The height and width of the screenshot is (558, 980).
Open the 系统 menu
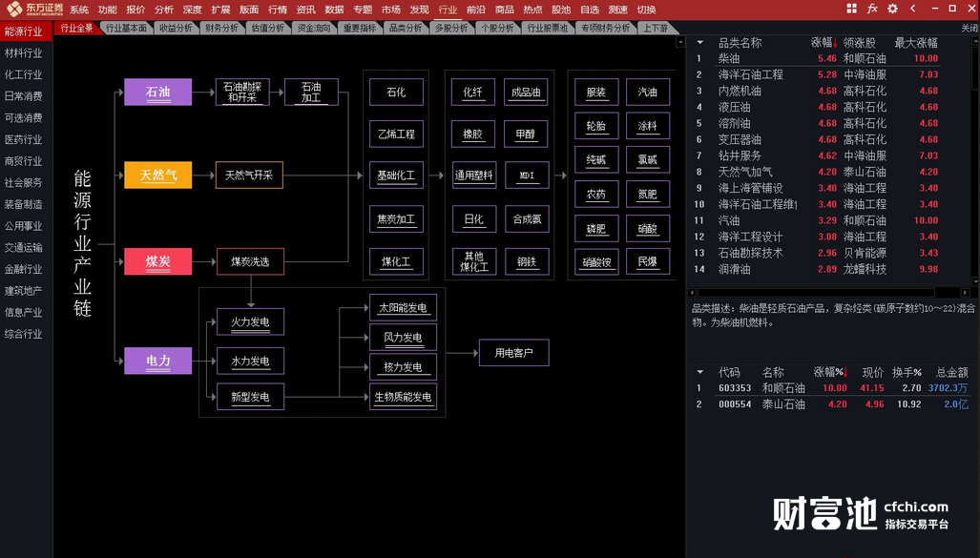pyautogui.click(x=79, y=10)
